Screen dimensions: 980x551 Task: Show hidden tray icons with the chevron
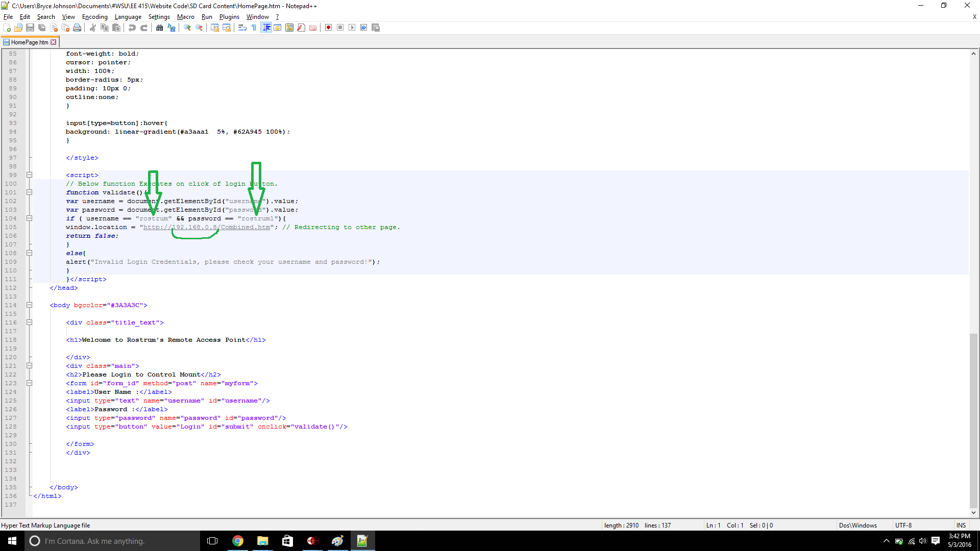click(886, 541)
